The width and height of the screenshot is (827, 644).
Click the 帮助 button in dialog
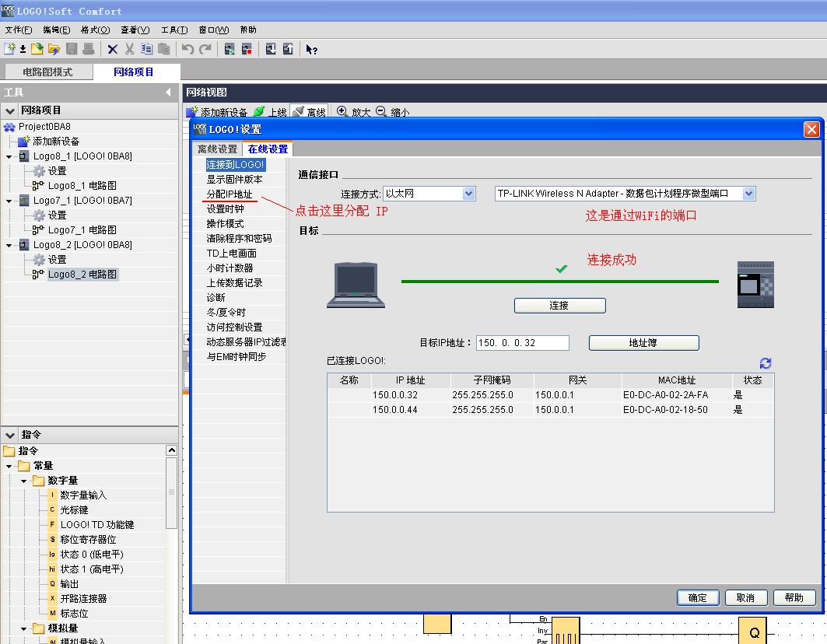[794, 597]
